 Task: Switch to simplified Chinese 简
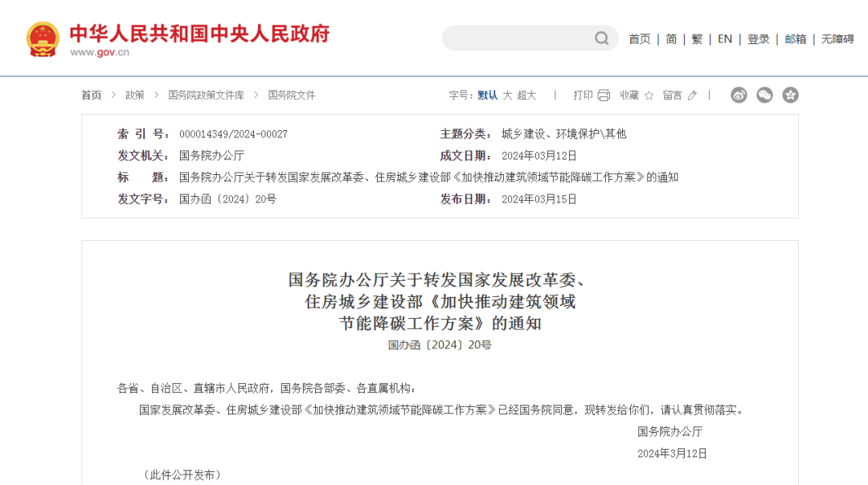671,39
